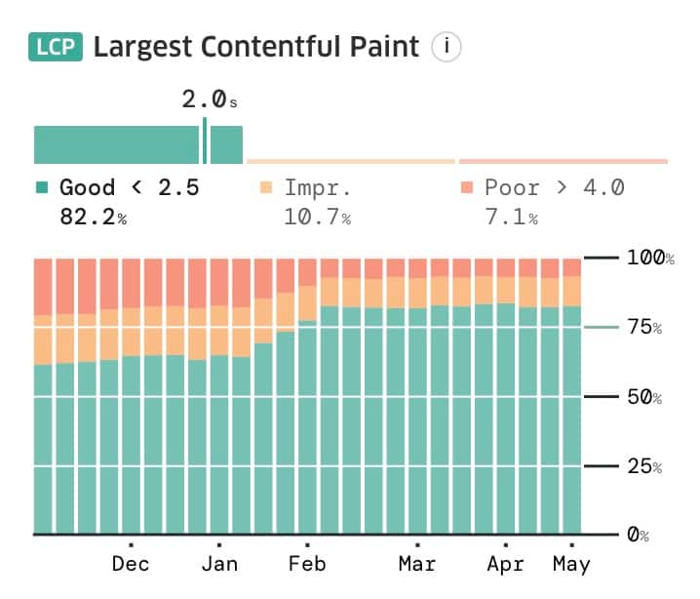Click the Largest Contentful Paint title

click(x=256, y=46)
